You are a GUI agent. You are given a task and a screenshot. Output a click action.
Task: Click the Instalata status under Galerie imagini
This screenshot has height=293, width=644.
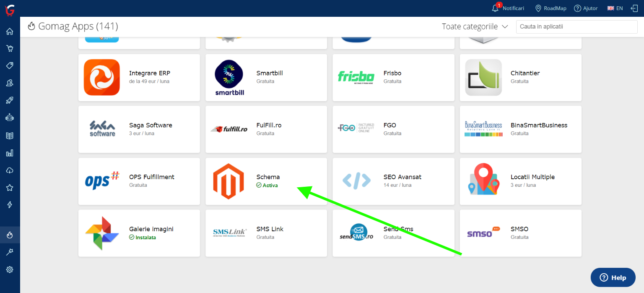pyautogui.click(x=143, y=237)
